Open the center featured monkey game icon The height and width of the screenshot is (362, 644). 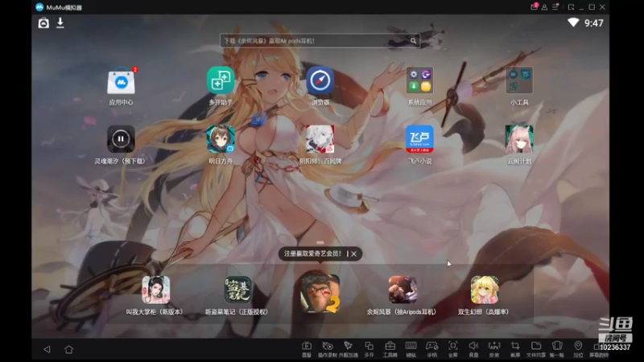point(320,293)
